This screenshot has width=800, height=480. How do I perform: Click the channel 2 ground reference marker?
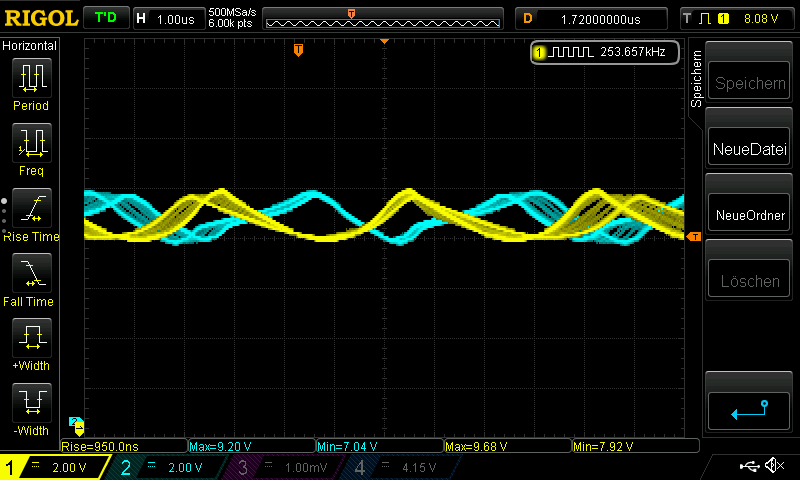74,421
